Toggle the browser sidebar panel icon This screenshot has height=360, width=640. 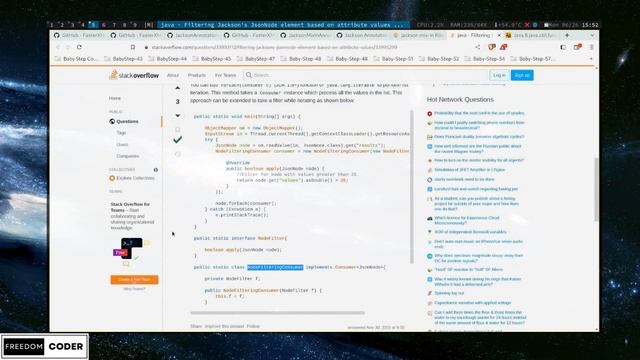point(563,47)
